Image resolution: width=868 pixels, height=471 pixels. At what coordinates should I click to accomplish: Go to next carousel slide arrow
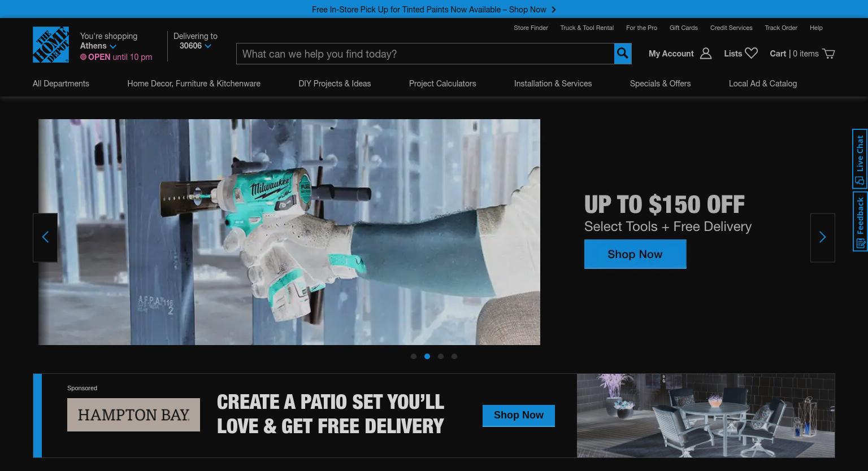click(823, 237)
